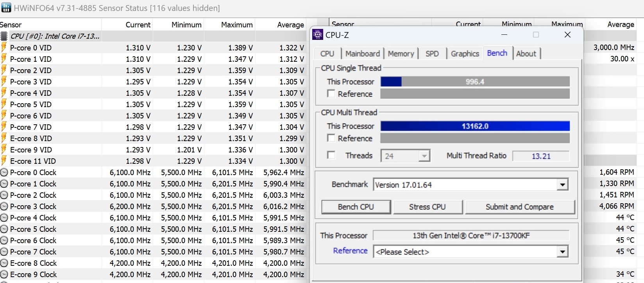Start Stress CPU test
This screenshot has height=283, width=644.
(428, 207)
